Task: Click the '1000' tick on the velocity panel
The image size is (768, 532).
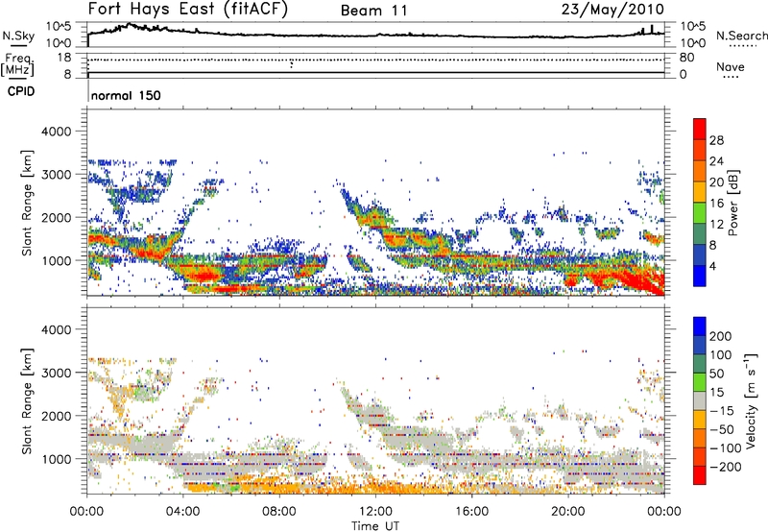Action: tap(56, 459)
